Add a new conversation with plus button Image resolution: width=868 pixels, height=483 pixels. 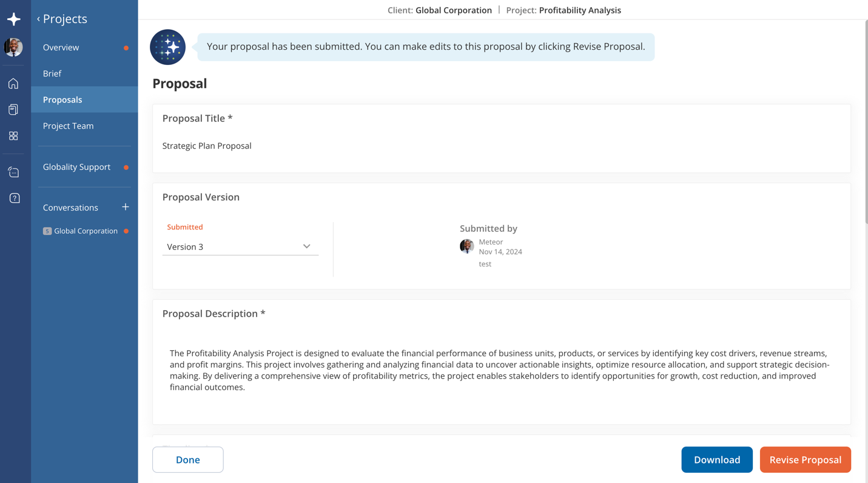point(126,207)
